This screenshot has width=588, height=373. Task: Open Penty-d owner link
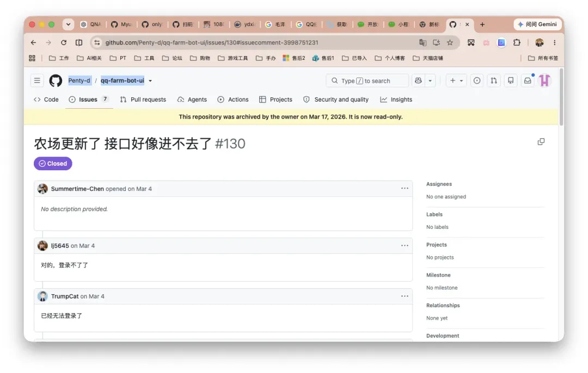pyautogui.click(x=79, y=80)
